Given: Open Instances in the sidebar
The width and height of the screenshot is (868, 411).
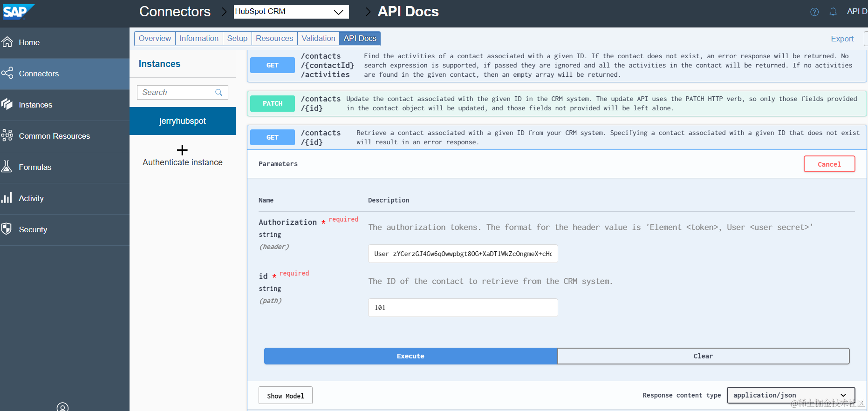Looking at the screenshot, I should (65, 105).
